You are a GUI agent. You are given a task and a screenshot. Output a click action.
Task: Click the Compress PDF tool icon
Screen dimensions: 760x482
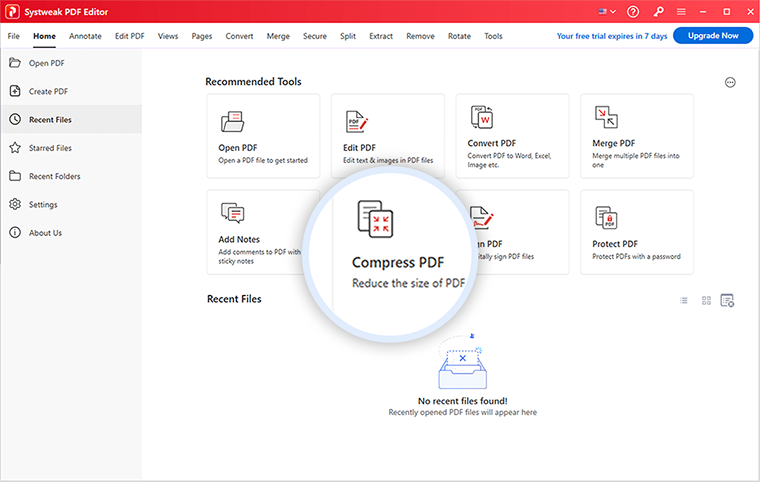pyautogui.click(x=375, y=219)
